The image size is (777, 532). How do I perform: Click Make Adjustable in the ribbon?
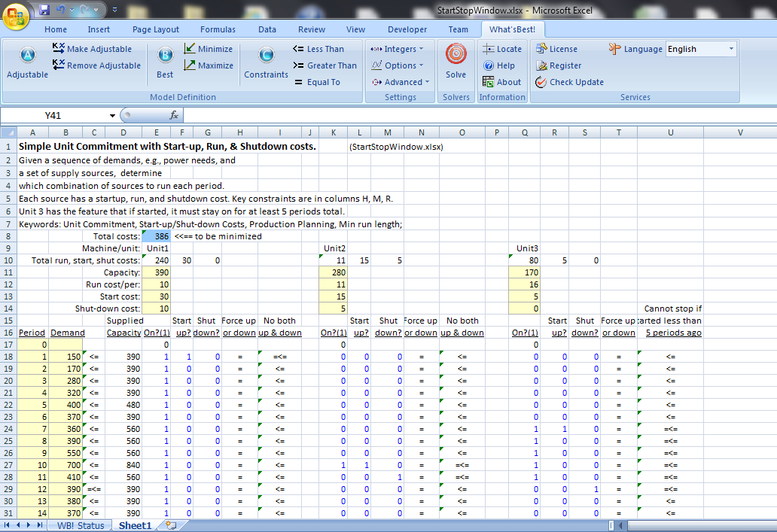point(92,49)
